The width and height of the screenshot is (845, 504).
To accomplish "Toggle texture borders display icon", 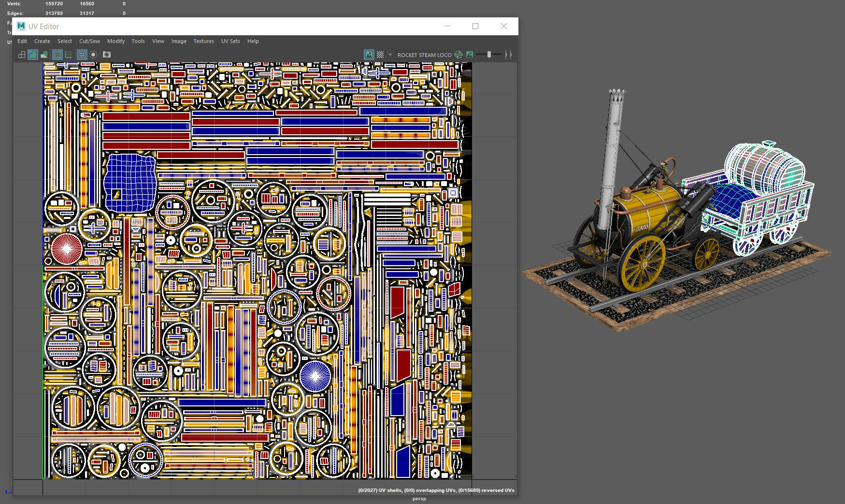I will (57, 55).
